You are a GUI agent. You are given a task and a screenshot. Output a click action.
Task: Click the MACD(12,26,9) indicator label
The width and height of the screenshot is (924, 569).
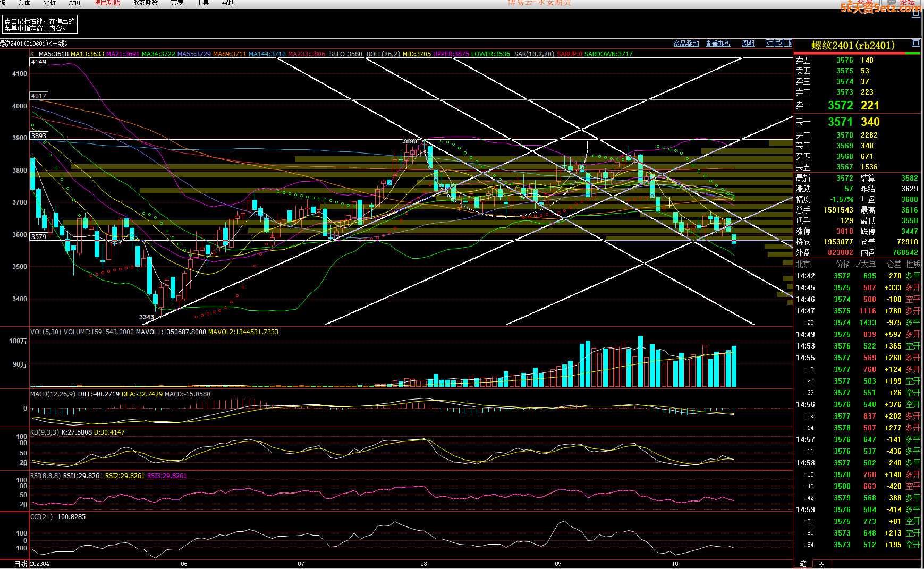[x=53, y=394]
